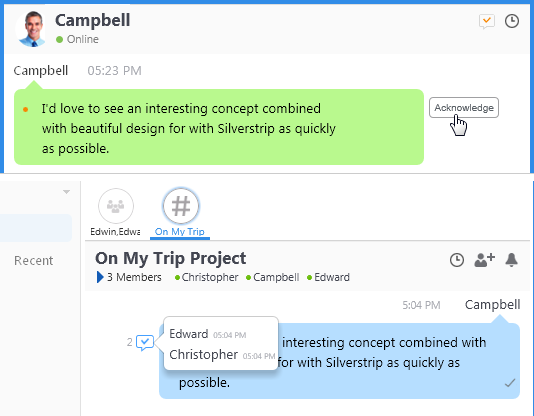Click the add member icon
Image resolution: width=534 pixels, height=416 pixels.
click(x=484, y=260)
